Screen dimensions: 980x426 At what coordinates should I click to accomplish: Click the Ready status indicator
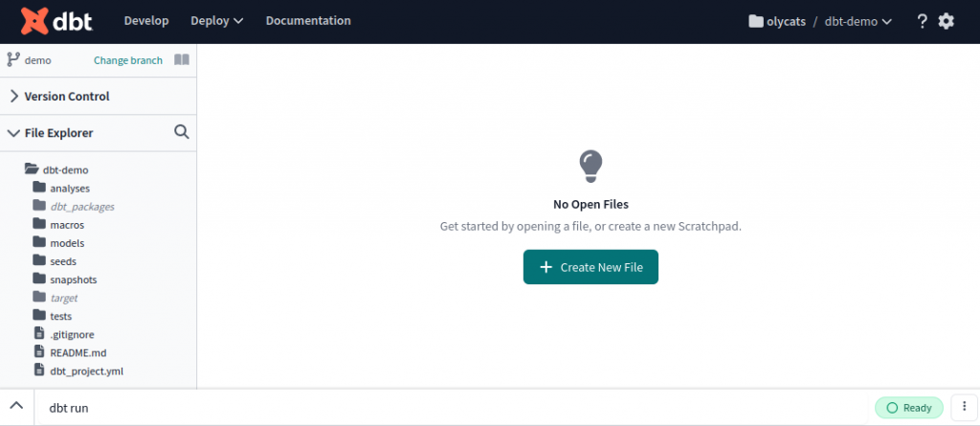pos(909,408)
